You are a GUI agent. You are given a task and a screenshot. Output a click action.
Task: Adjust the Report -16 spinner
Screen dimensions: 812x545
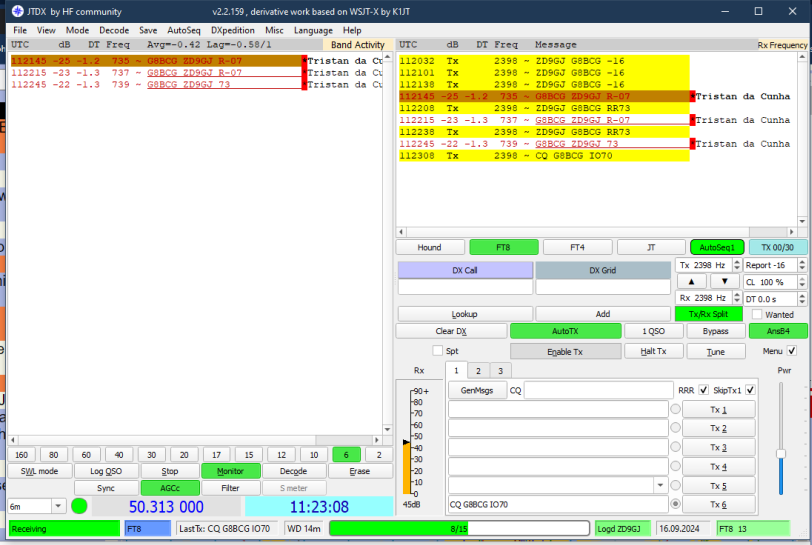coord(802,265)
